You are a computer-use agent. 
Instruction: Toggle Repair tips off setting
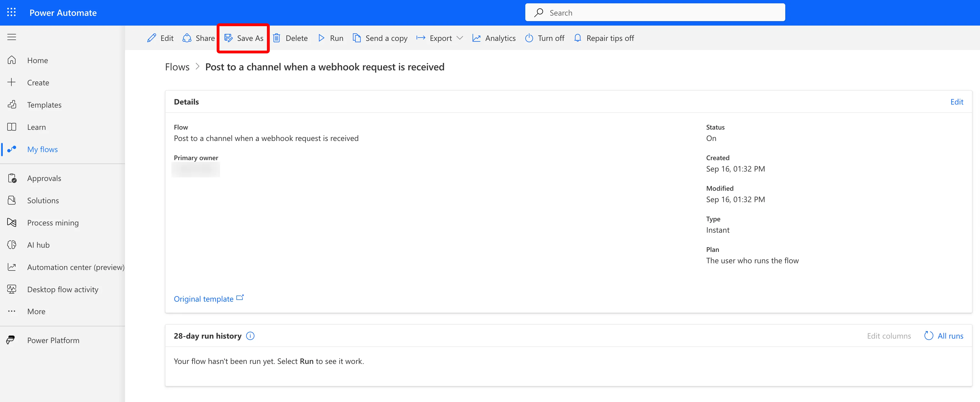(604, 38)
